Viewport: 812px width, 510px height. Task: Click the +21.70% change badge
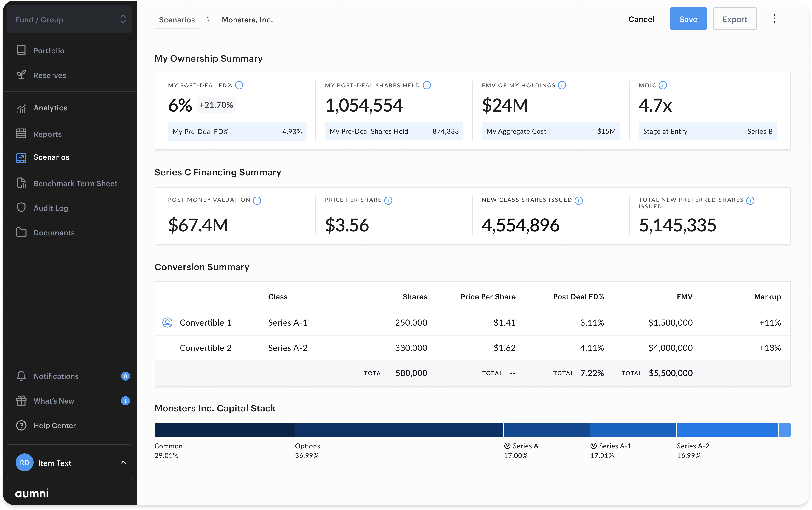pos(216,105)
